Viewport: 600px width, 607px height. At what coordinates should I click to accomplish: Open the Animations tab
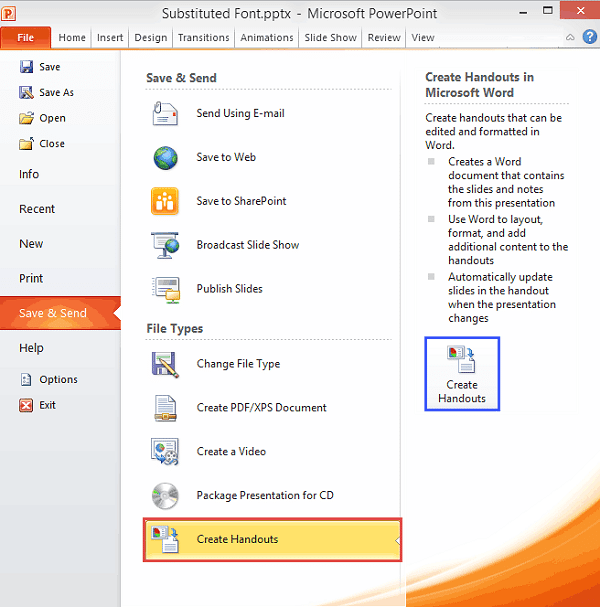(x=267, y=38)
